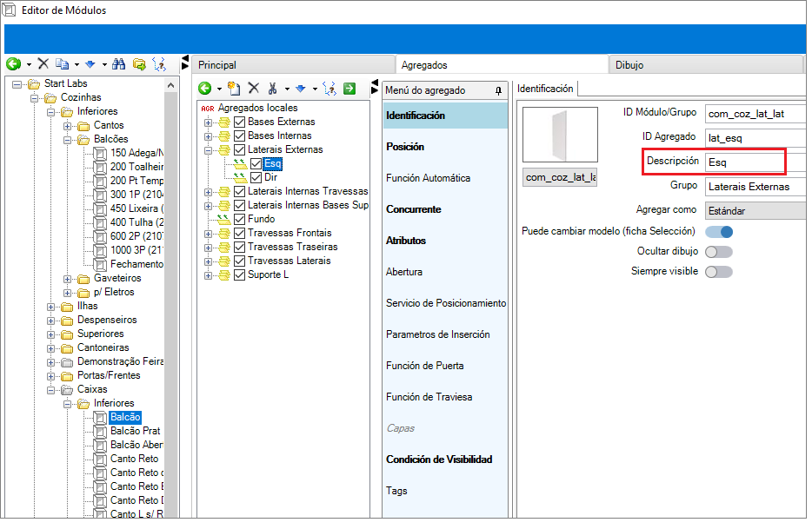
Task: Click the Descripción input field
Action: coord(755,162)
